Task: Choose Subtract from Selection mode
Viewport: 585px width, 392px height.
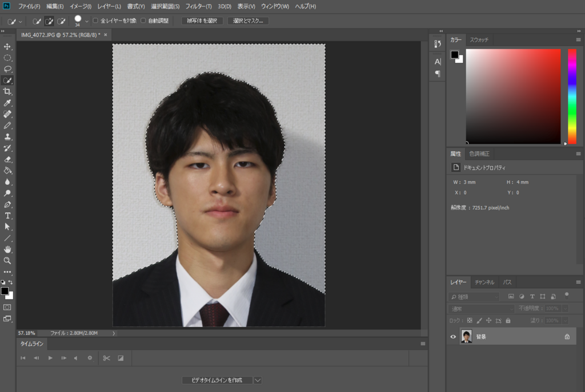Action: tap(61, 21)
